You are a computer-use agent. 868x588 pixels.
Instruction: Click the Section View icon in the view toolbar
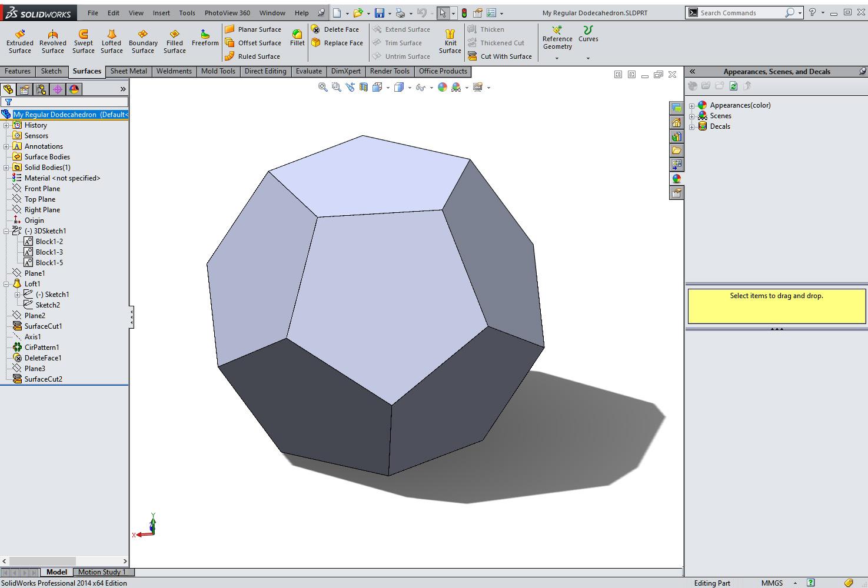364,87
